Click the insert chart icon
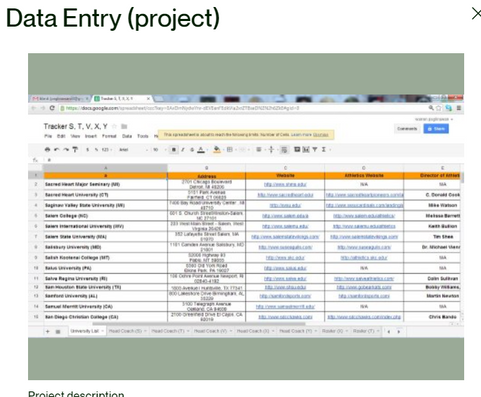This screenshot has width=481, height=397. pyautogui.click(x=306, y=150)
